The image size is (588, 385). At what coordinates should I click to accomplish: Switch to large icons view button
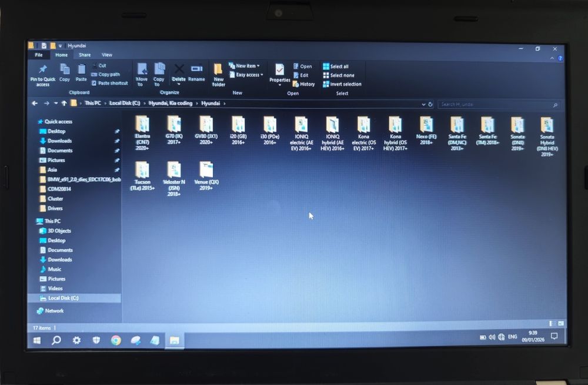pos(560,323)
